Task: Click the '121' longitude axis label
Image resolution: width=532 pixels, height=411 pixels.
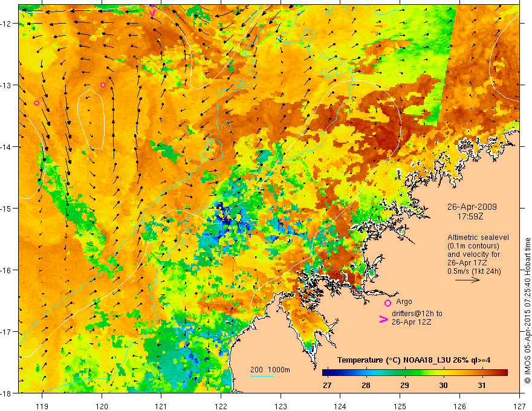Action: pos(161,406)
